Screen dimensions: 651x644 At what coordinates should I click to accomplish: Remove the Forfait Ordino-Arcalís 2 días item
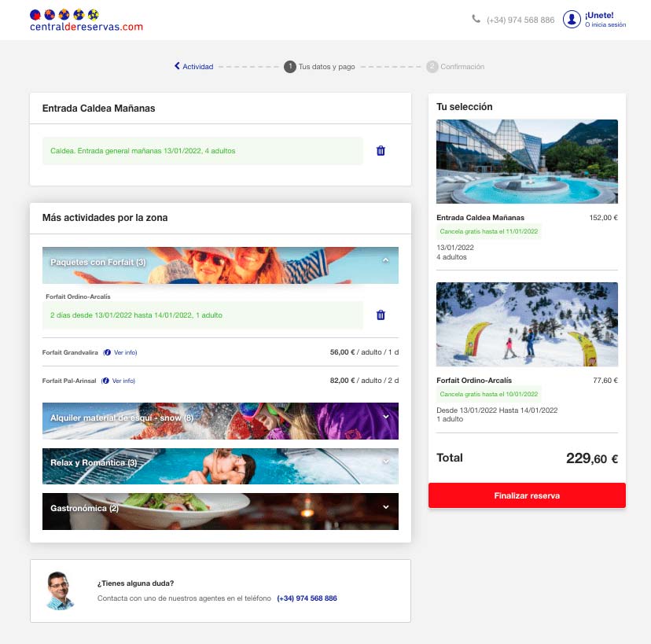381,315
